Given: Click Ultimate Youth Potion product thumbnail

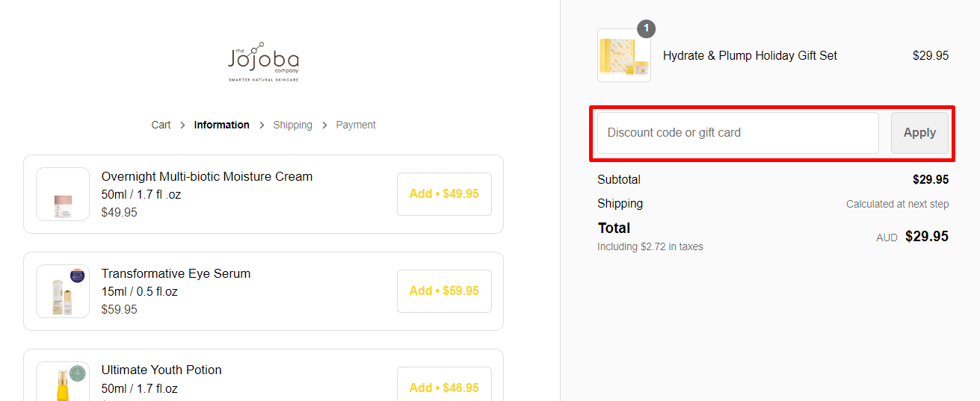Looking at the screenshot, I should [63, 382].
